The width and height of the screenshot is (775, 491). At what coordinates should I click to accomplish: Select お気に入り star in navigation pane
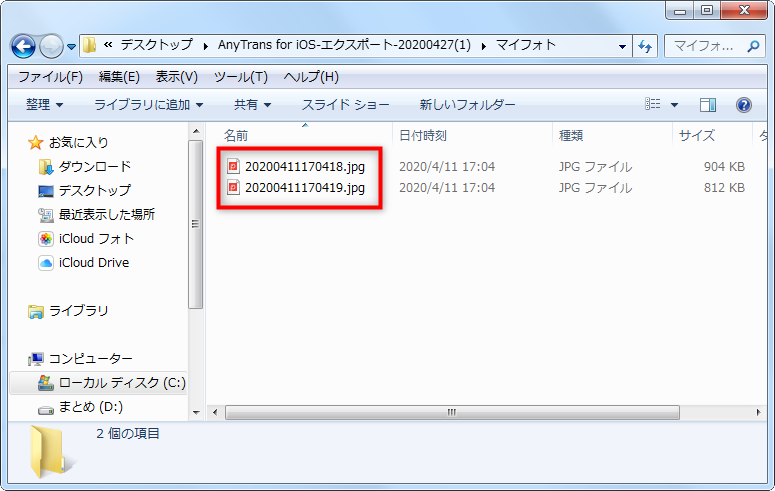[36, 143]
